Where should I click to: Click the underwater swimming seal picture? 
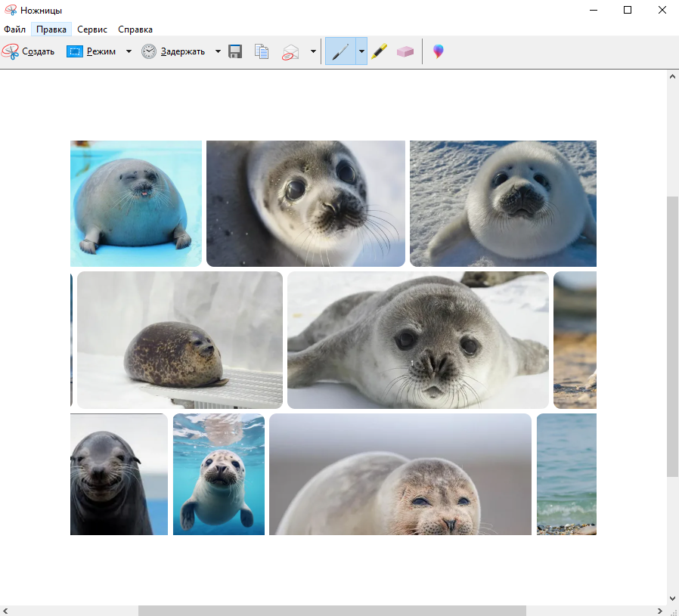[219, 474]
